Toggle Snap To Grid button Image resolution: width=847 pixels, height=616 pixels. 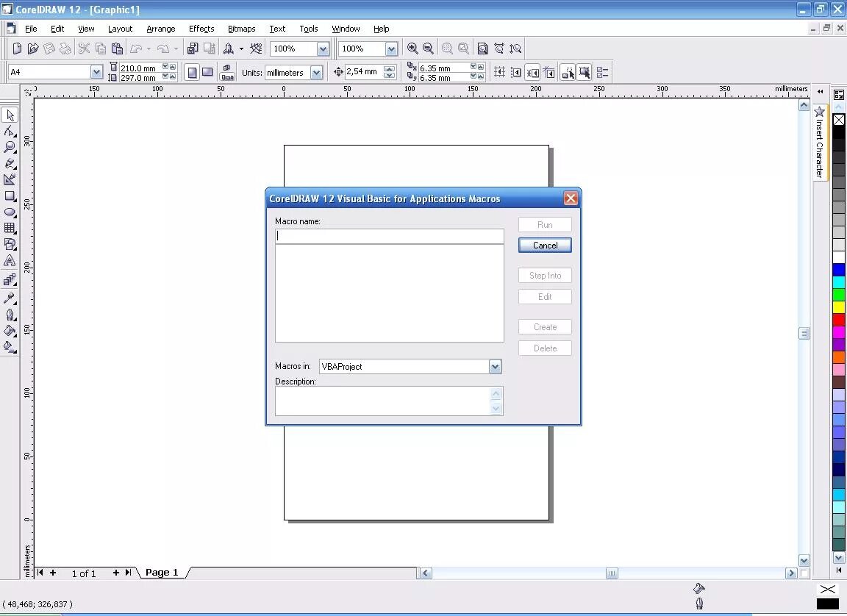pos(500,72)
